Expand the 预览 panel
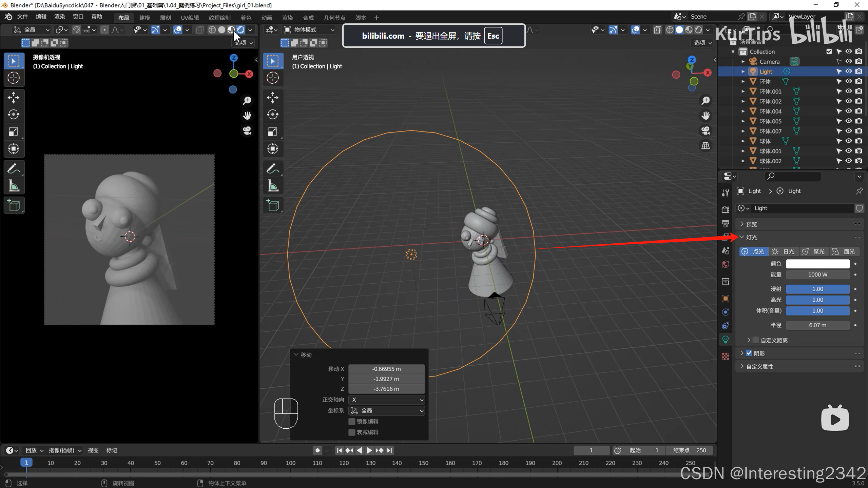 [x=751, y=224]
